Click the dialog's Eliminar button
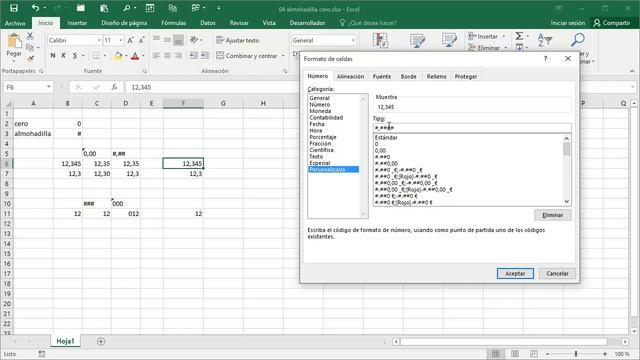 pyautogui.click(x=553, y=215)
